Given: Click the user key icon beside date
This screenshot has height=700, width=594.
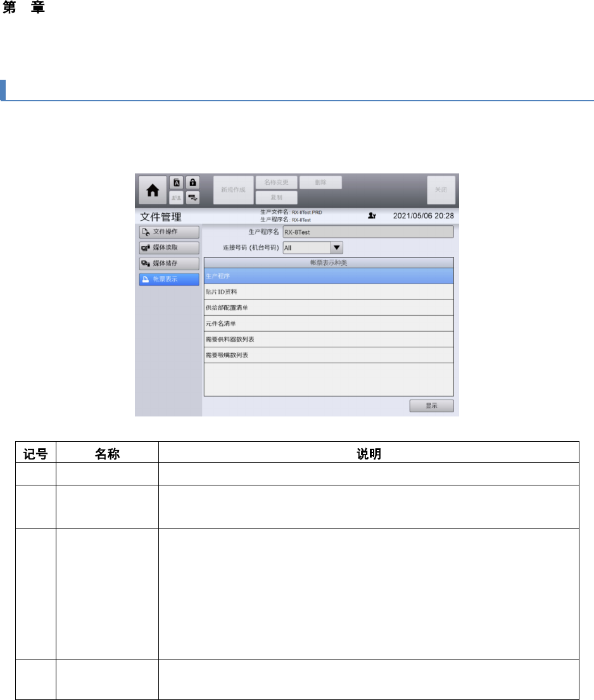Looking at the screenshot, I should pyautogui.click(x=372, y=216).
